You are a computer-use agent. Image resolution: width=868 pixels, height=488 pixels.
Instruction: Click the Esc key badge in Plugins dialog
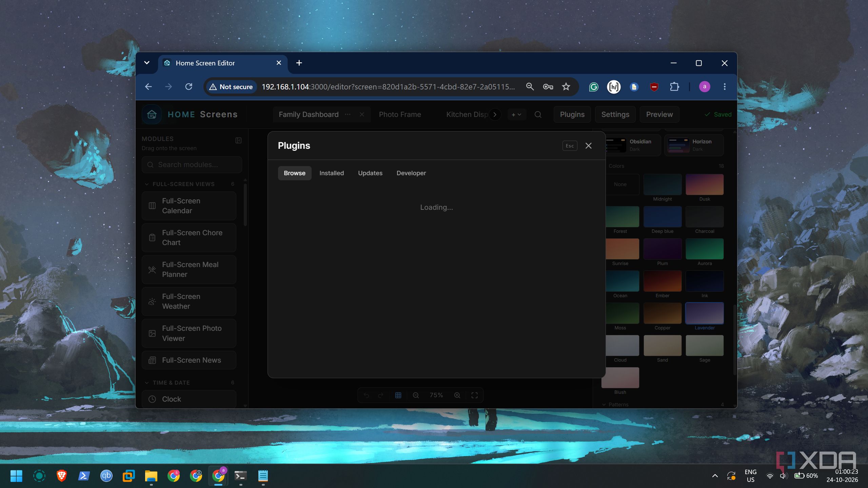(x=570, y=146)
